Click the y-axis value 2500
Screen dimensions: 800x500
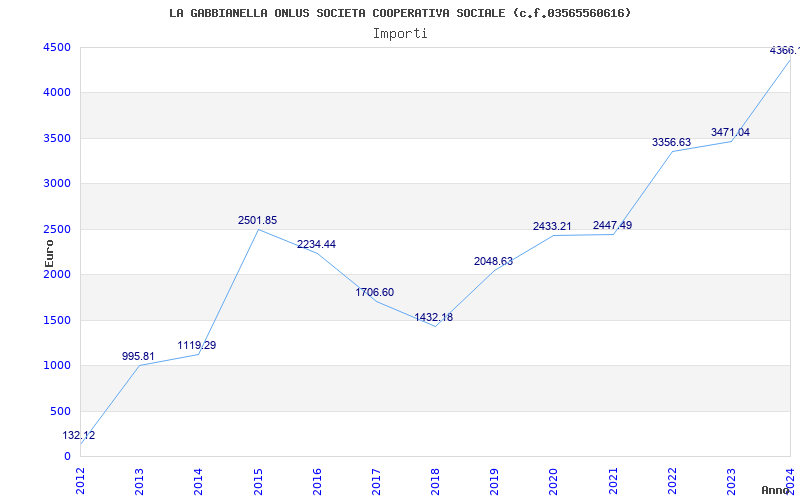tap(57, 230)
